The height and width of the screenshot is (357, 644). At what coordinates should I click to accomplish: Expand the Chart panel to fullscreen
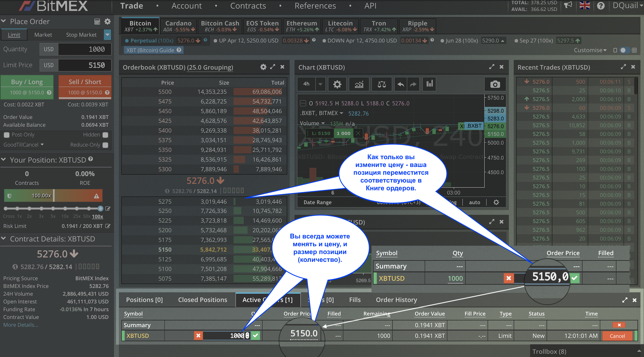492,67
